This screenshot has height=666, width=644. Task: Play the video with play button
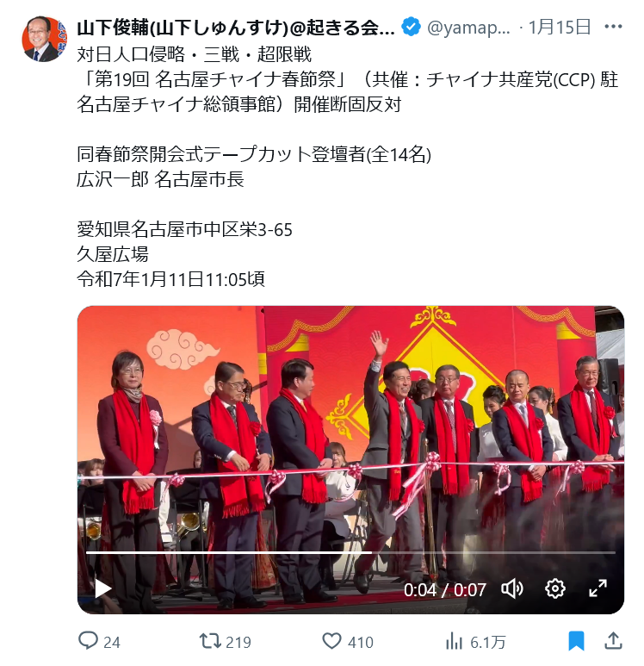102,589
